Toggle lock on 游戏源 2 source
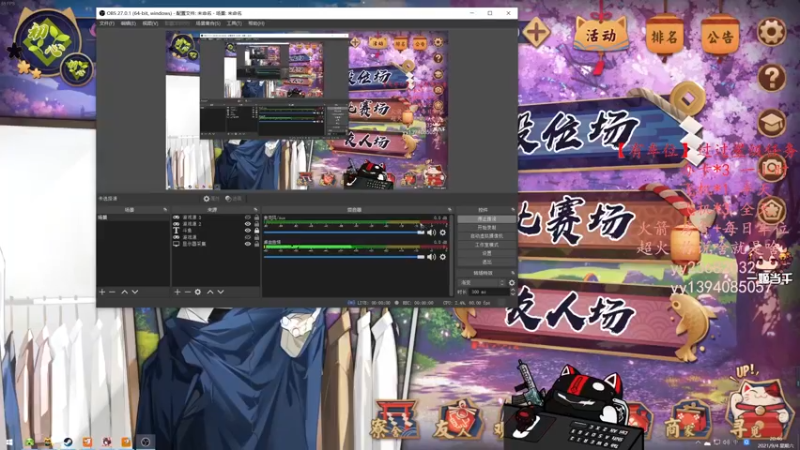This screenshot has height=450, width=800. 257,224
